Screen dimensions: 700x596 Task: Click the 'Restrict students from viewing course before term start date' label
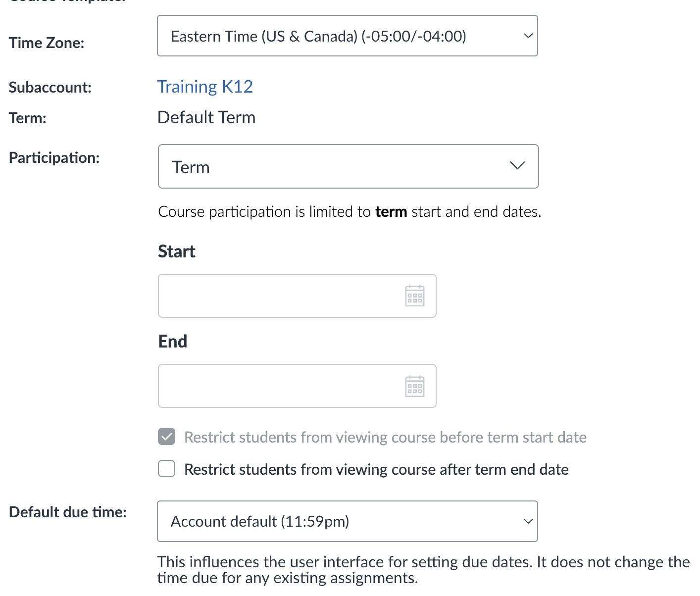coord(385,437)
